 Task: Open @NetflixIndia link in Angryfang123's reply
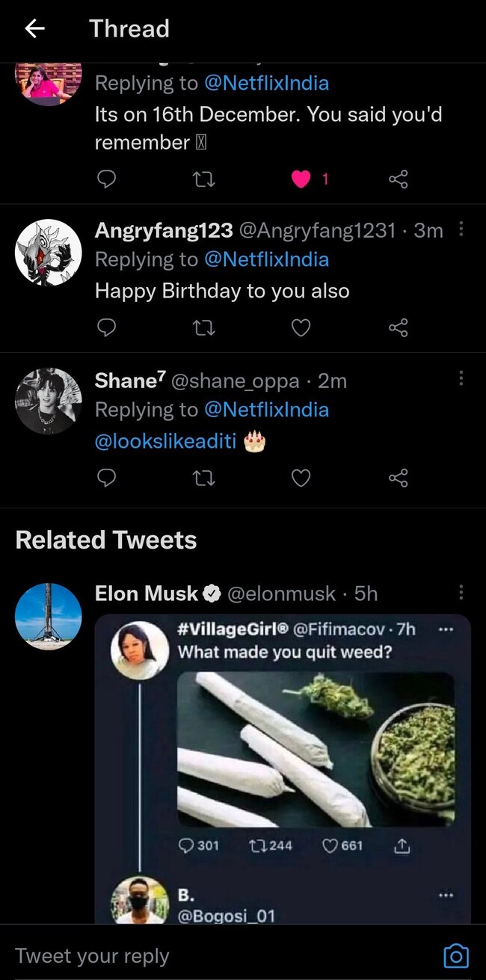click(266, 259)
